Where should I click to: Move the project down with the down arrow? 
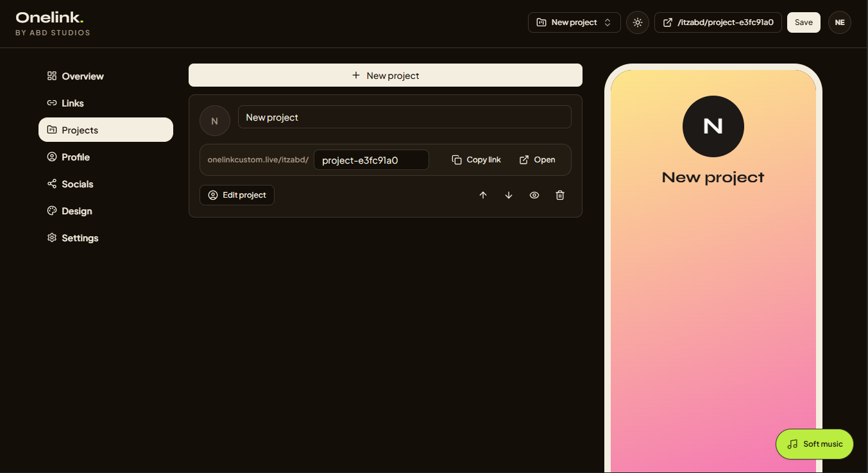(509, 195)
